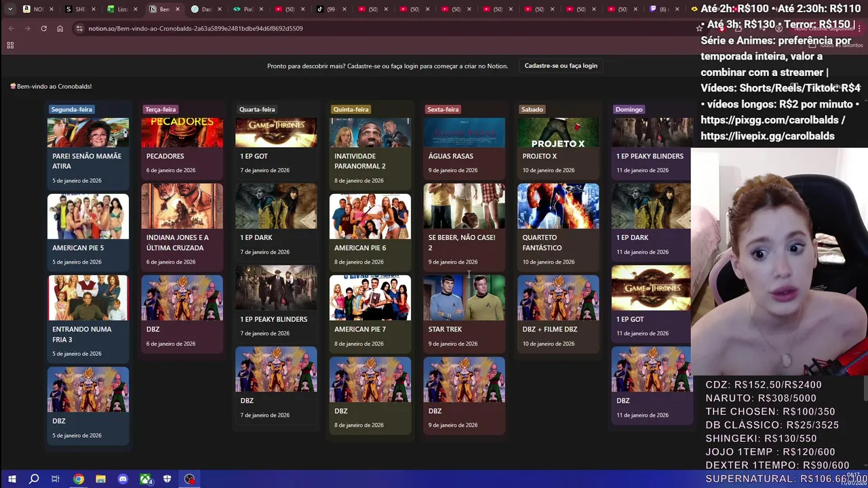
Task: Open Task View on the taskbar
Action: point(56,479)
